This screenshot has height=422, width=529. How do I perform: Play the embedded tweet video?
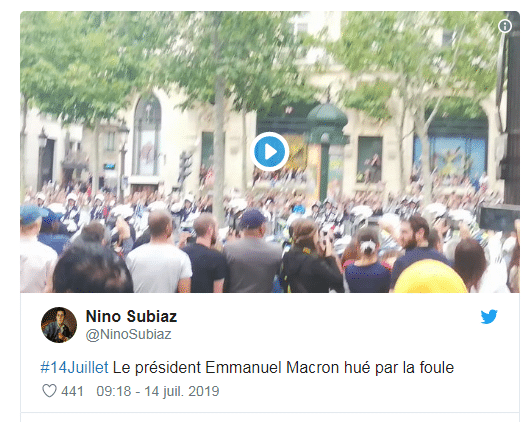pos(269,151)
